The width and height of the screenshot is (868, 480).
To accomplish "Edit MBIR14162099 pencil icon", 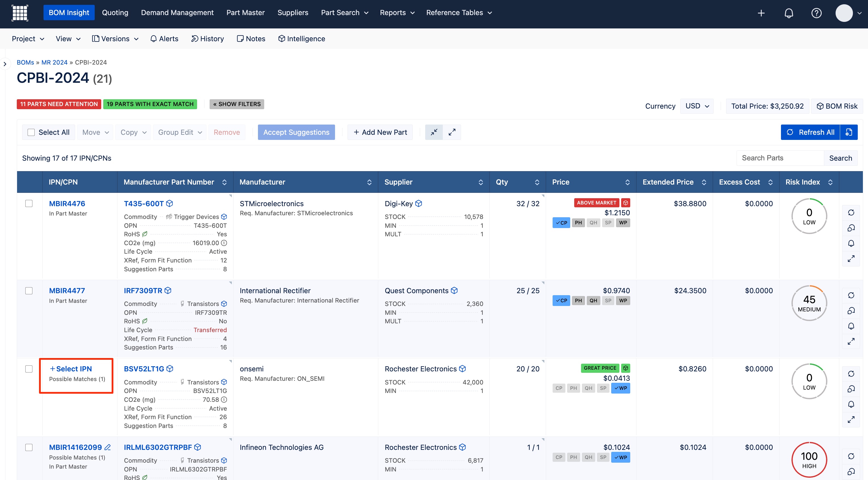I will (108, 447).
